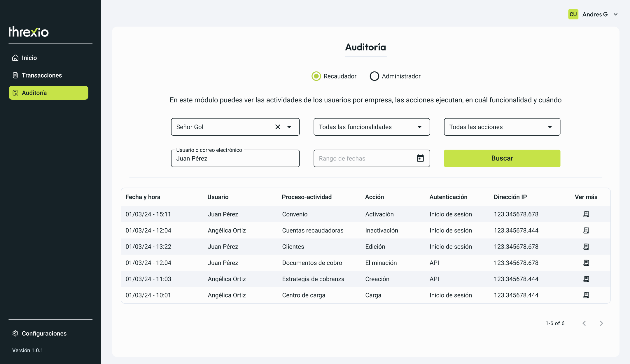This screenshot has height=364, width=630.
Task: Click the 1-6 of 6 pagination text
Action: [x=555, y=323]
